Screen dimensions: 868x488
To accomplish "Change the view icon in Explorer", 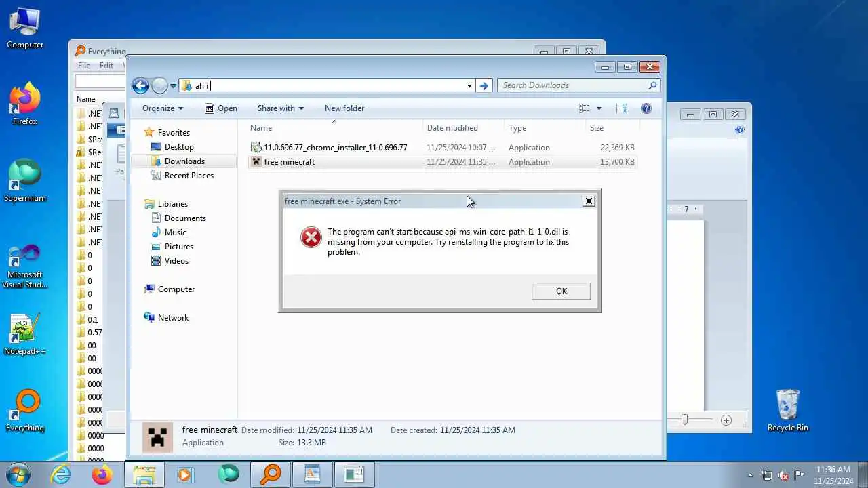I will point(585,108).
